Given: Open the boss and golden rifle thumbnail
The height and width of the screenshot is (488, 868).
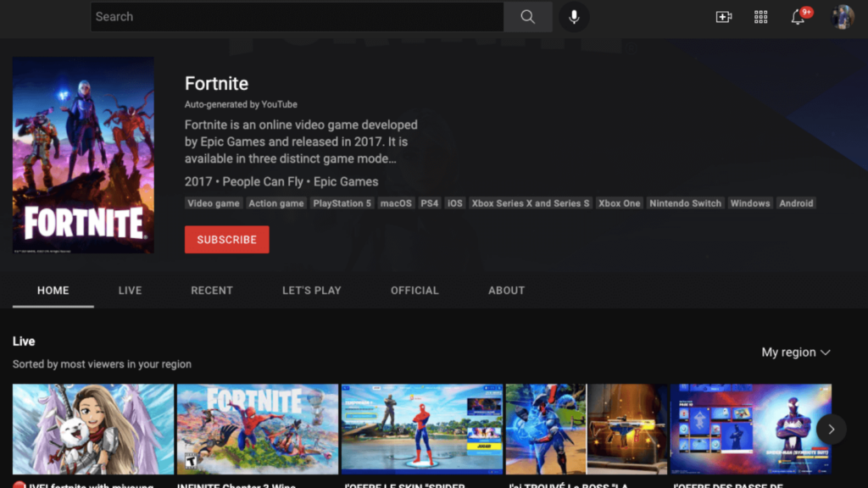Looking at the screenshot, I should point(587,429).
